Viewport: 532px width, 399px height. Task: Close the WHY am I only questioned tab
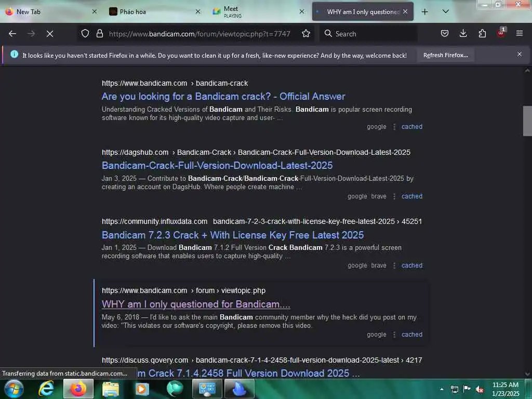(x=405, y=12)
